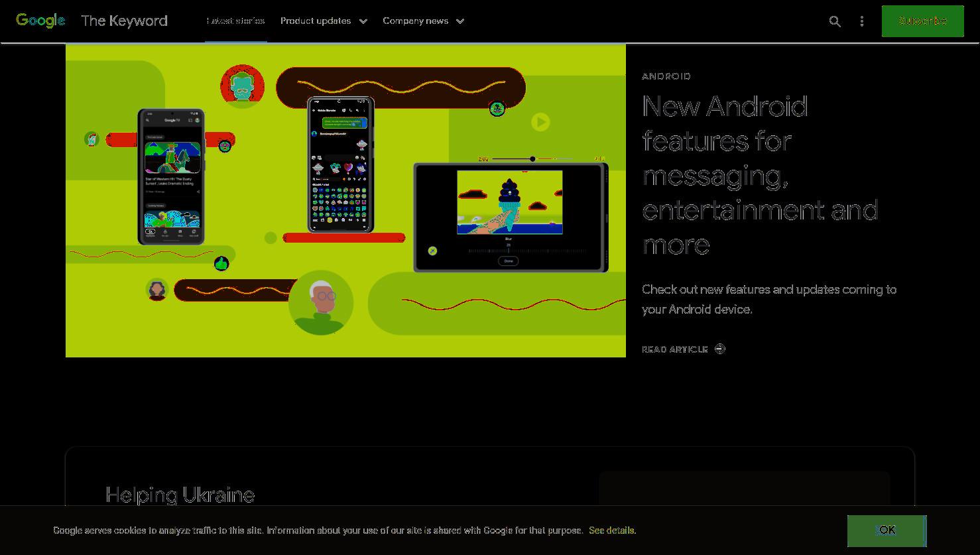Viewport: 980px width, 555px height.
Task: Select the Latest stories tab
Action: point(235,21)
